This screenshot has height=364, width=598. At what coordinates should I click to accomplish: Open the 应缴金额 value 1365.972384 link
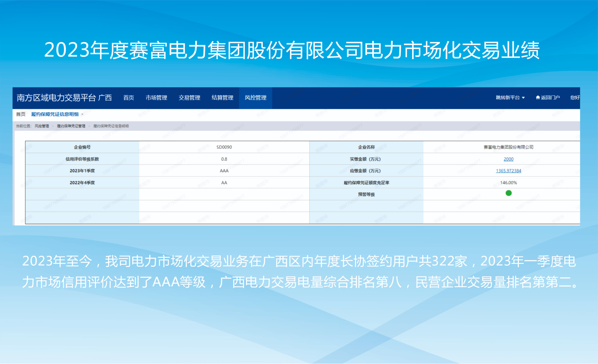pos(508,171)
